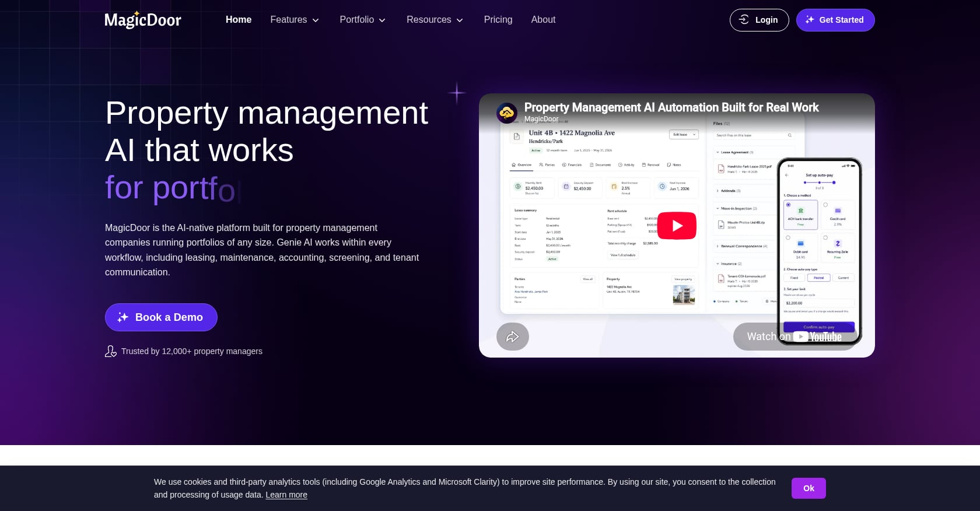The image size is (980, 511).
Task: Click the "Trusted by 12,000+ property managers" text
Action: click(x=192, y=351)
